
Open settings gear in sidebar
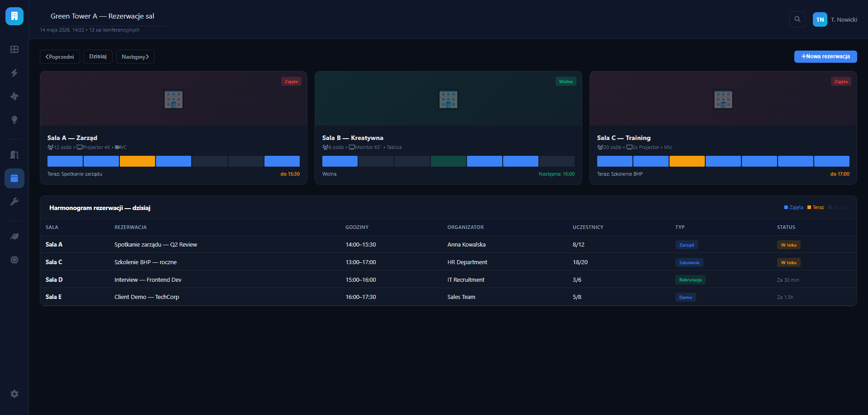[14, 394]
